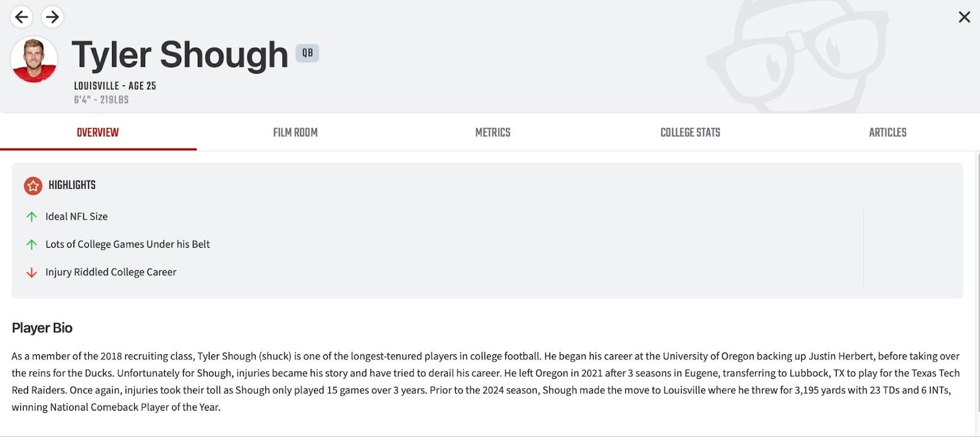Click the Ideal NFL Size highlight

click(x=77, y=216)
